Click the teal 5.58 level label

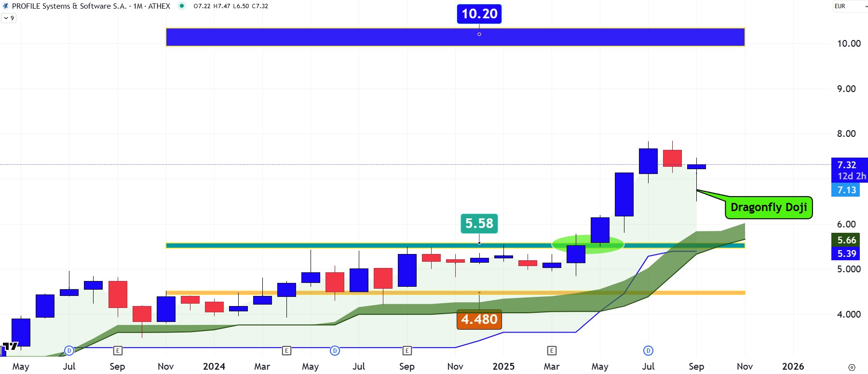pyautogui.click(x=479, y=223)
